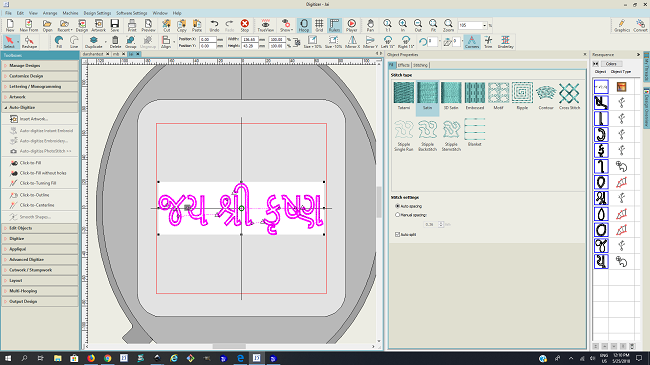
Task: Click the Windows Start button
Action: [x=8, y=358]
